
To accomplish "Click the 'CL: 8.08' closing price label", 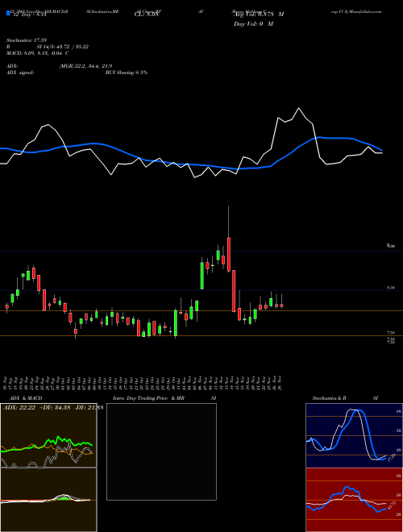I will 146,15.
